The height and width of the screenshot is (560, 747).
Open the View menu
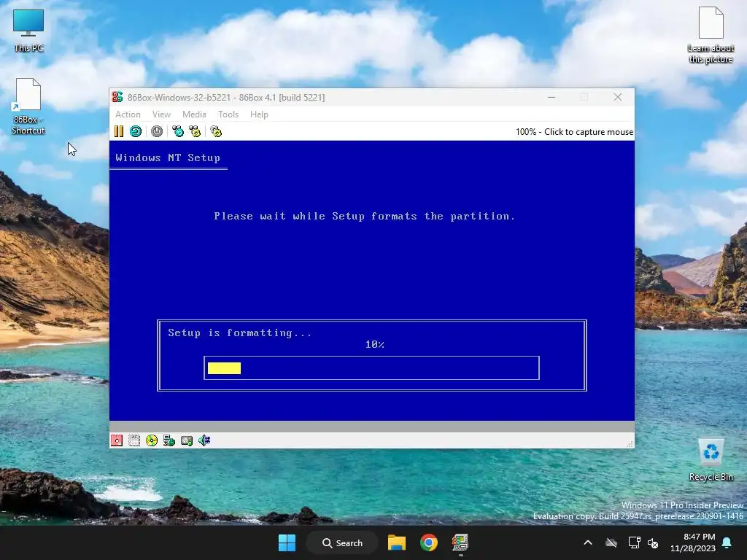[161, 114]
